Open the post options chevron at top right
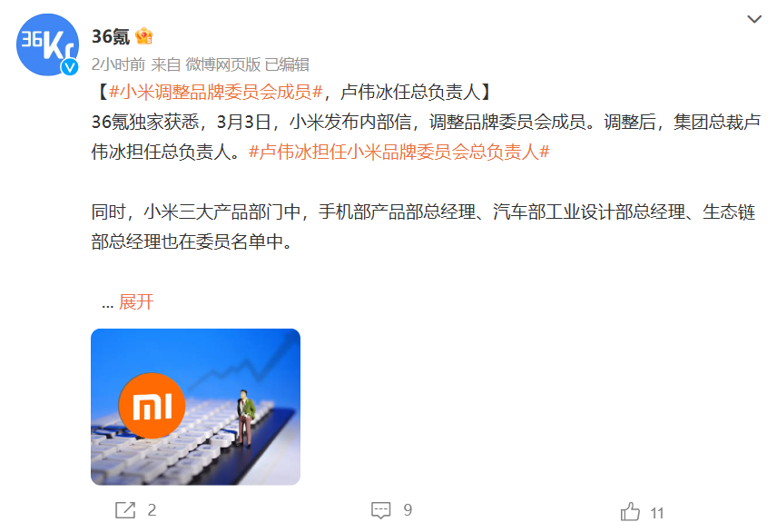This screenshot has height=532, width=777. pyautogui.click(x=754, y=19)
